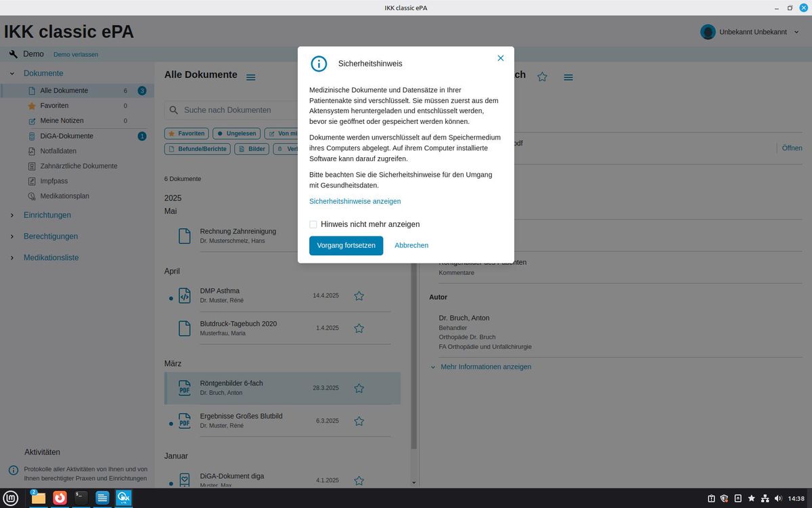Click the Suche nach Dokumenten search field
This screenshot has height=508, width=812.
pyautogui.click(x=230, y=110)
